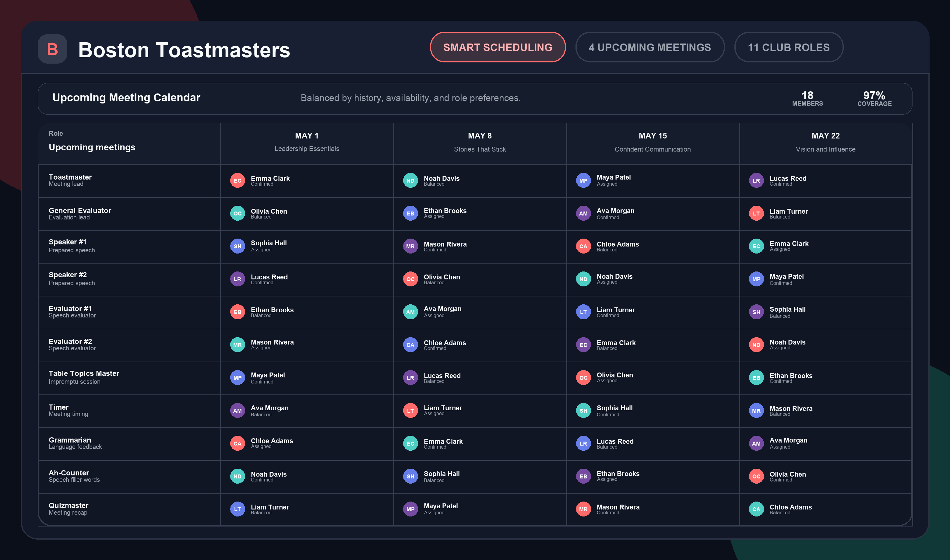Open the 11 Club Roles list
This screenshot has height=560, width=950.
click(788, 47)
